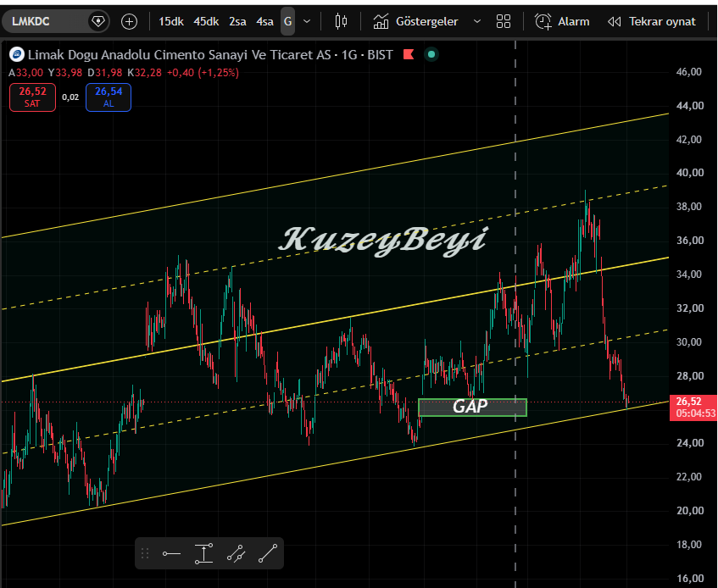This screenshot has height=588, width=718.
Task: Add a symbol with the plus icon
Action: pos(129,21)
